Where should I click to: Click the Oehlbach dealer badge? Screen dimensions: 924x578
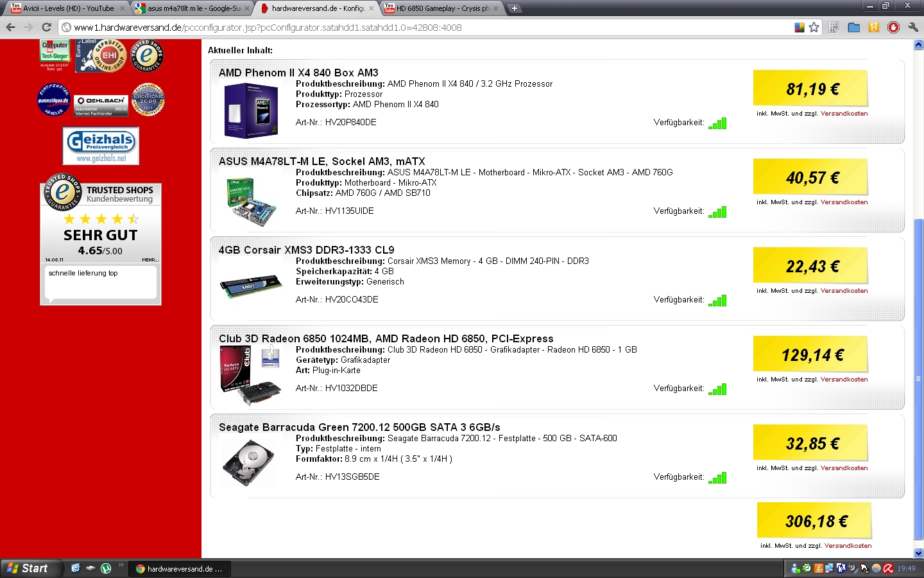click(x=101, y=105)
